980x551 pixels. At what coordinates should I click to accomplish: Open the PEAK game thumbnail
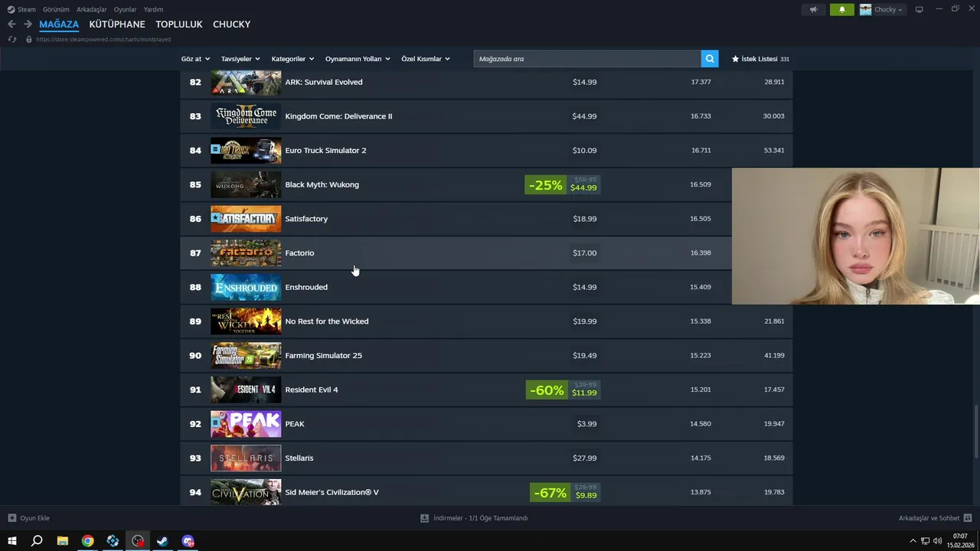[246, 424]
